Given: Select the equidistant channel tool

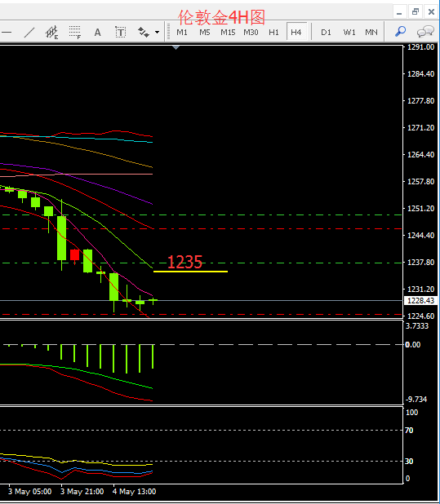Looking at the screenshot, I should click(51, 32).
